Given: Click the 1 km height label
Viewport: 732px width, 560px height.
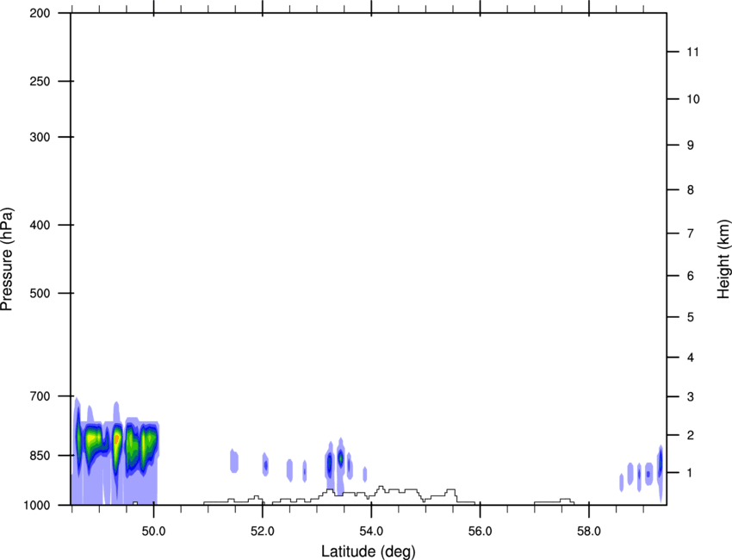Looking at the screenshot, I should pos(691,473).
